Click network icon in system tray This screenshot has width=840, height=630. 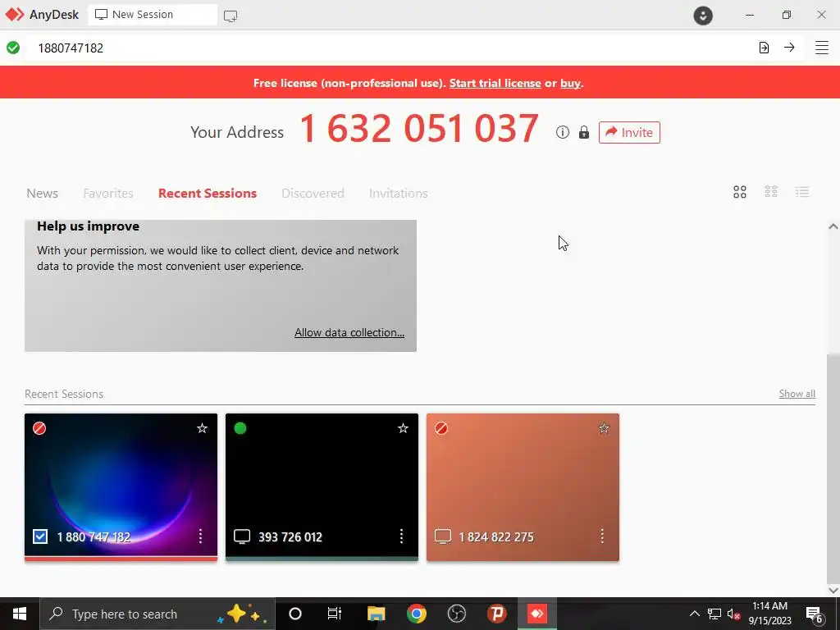(x=714, y=614)
